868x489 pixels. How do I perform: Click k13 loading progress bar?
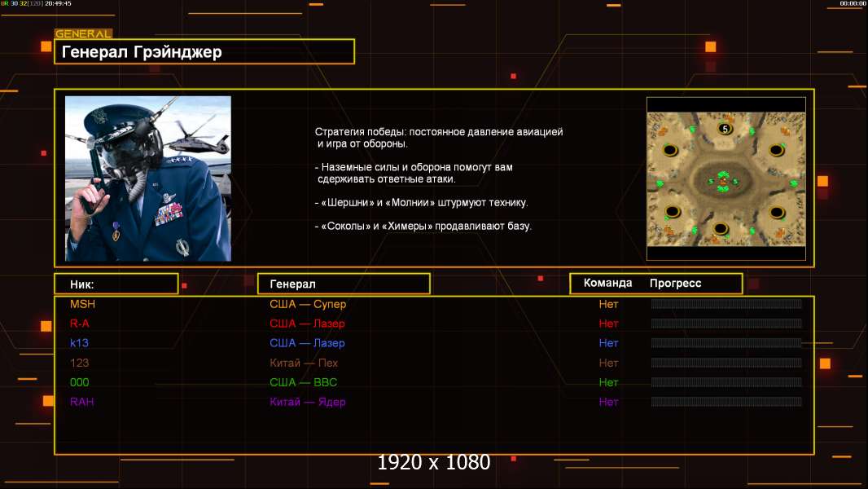tap(726, 343)
